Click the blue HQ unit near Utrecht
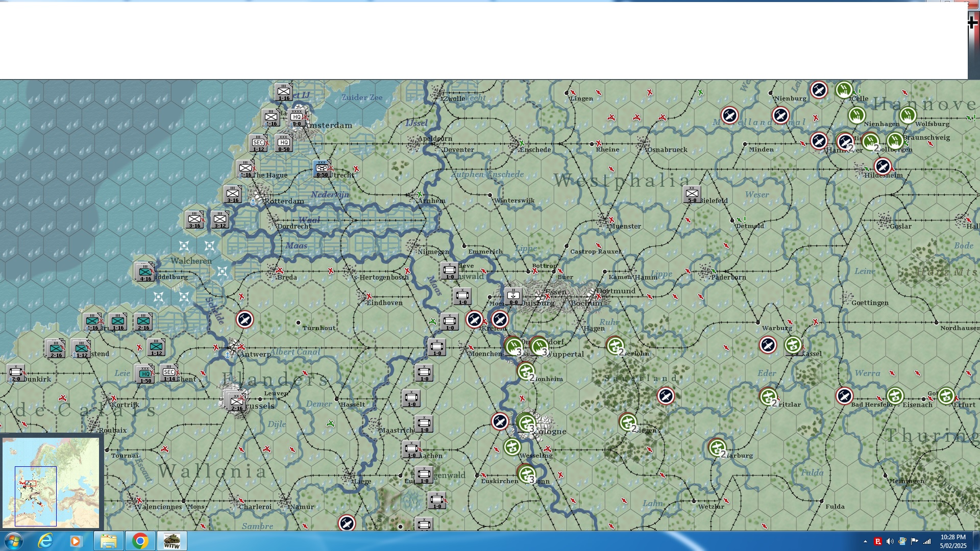This screenshot has height=551, width=980. 322,168
